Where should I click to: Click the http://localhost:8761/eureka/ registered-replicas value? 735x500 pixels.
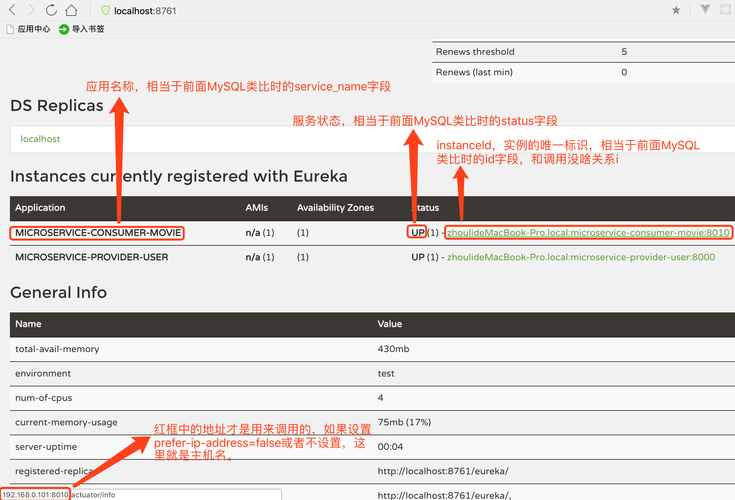[x=443, y=470]
